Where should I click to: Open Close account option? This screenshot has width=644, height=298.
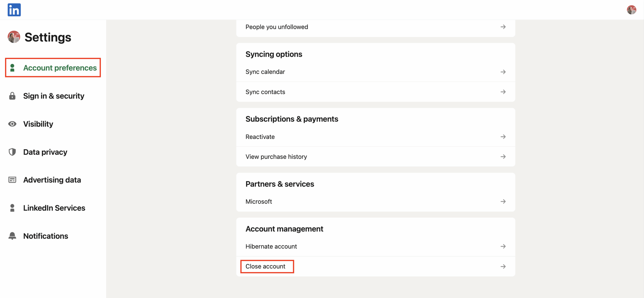[x=265, y=266]
